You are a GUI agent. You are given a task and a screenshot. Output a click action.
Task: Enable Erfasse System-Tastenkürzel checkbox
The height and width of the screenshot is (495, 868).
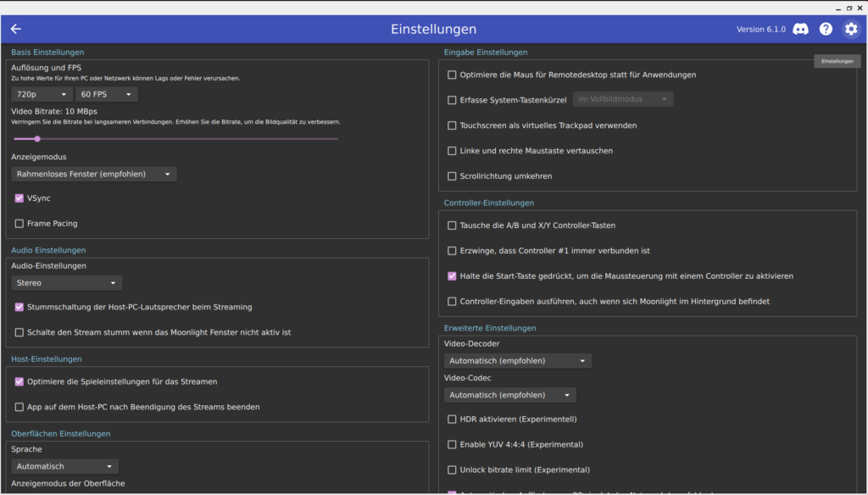[x=453, y=100]
